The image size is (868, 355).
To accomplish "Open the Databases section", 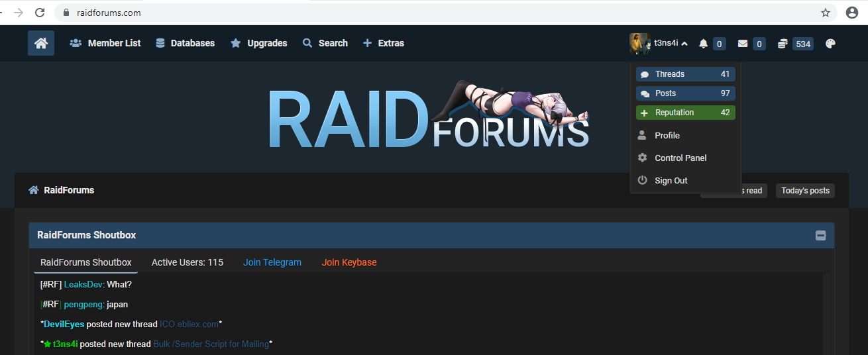I will pos(185,43).
